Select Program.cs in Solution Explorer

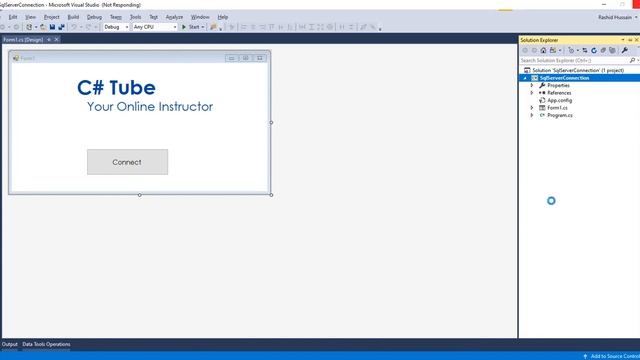560,115
